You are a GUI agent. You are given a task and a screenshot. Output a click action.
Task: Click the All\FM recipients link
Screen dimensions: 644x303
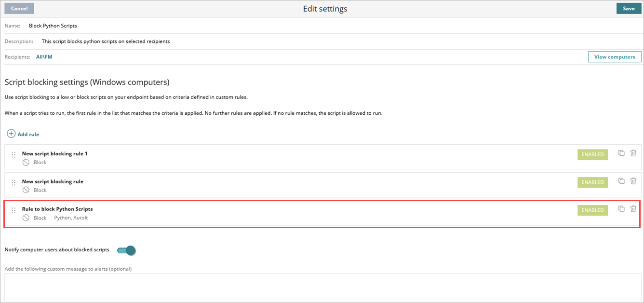[44, 56]
